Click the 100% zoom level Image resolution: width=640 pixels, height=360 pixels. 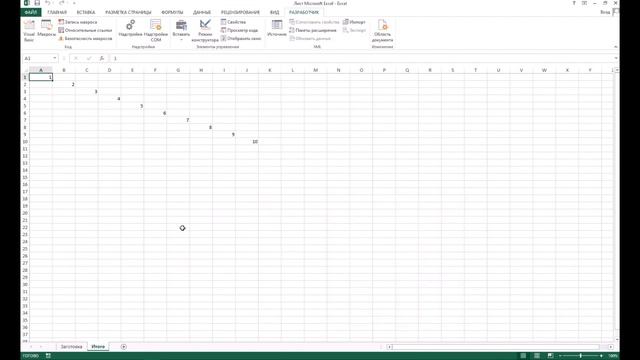coord(613,356)
